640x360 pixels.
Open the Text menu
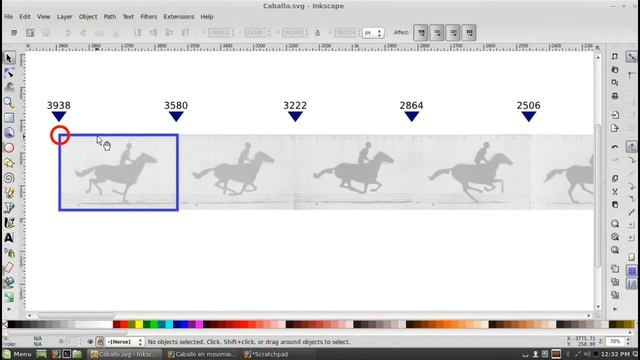click(x=128, y=17)
